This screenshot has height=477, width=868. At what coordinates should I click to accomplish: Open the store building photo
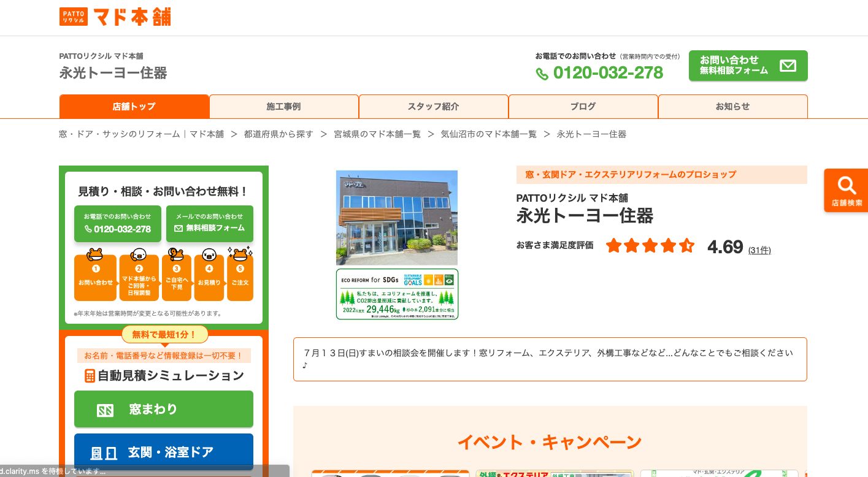397,218
